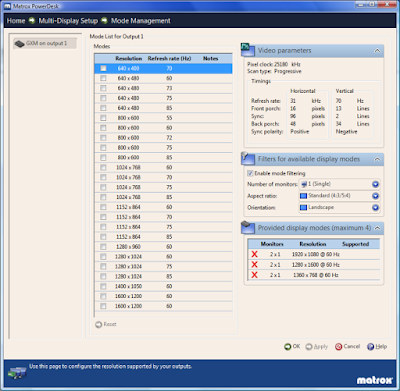
Task: Click the display icon in bottom info bar
Action: [17, 372]
